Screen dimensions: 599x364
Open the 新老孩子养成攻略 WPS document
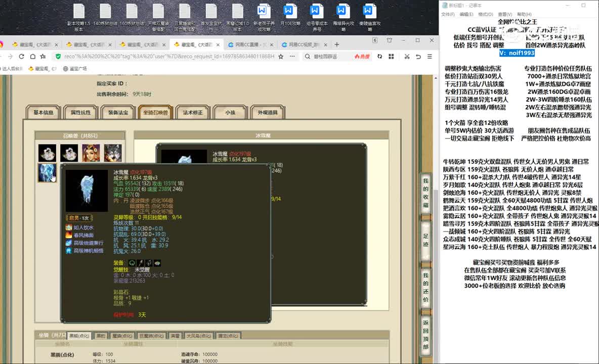(x=264, y=17)
